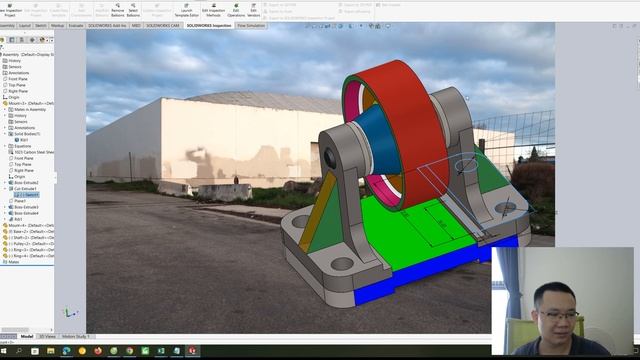Expand the Equations folder
This screenshot has width=640, height=360.
[x=5, y=146]
